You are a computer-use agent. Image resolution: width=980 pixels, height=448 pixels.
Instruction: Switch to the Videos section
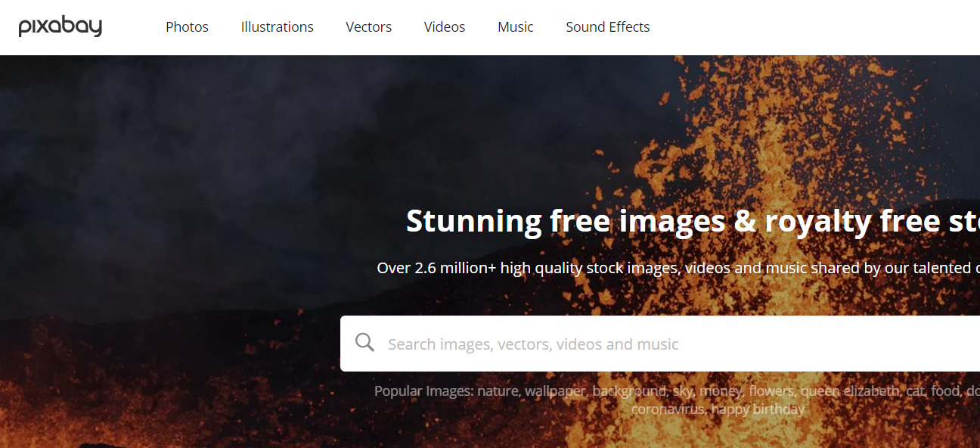444,27
